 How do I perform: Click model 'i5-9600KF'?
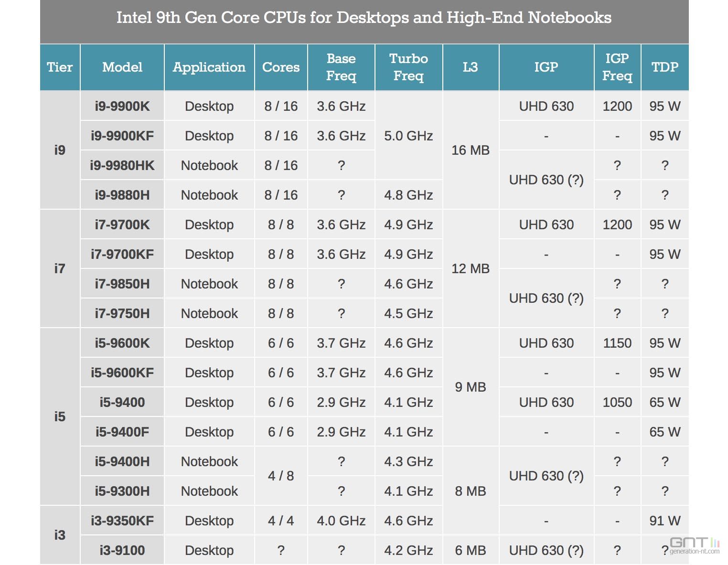pyautogui.click(x=122, y=373)
